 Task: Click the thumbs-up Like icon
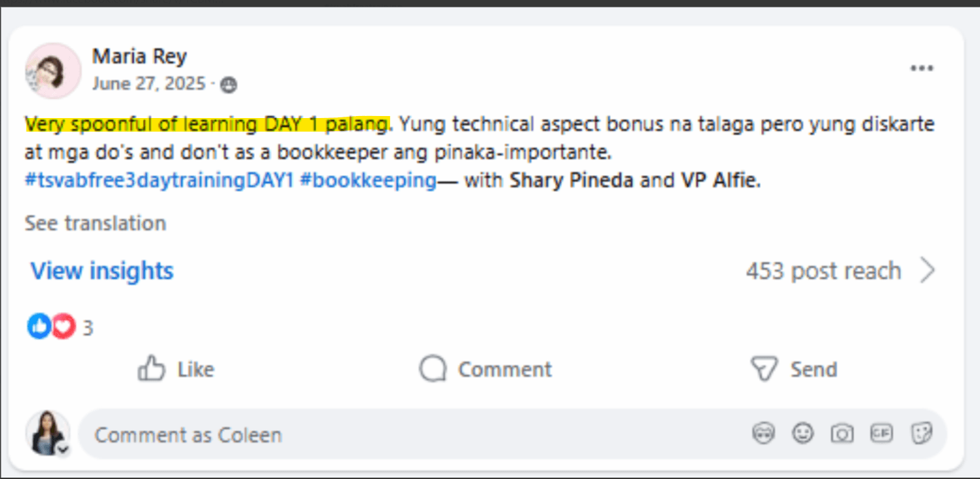click(x=151, y=369)
